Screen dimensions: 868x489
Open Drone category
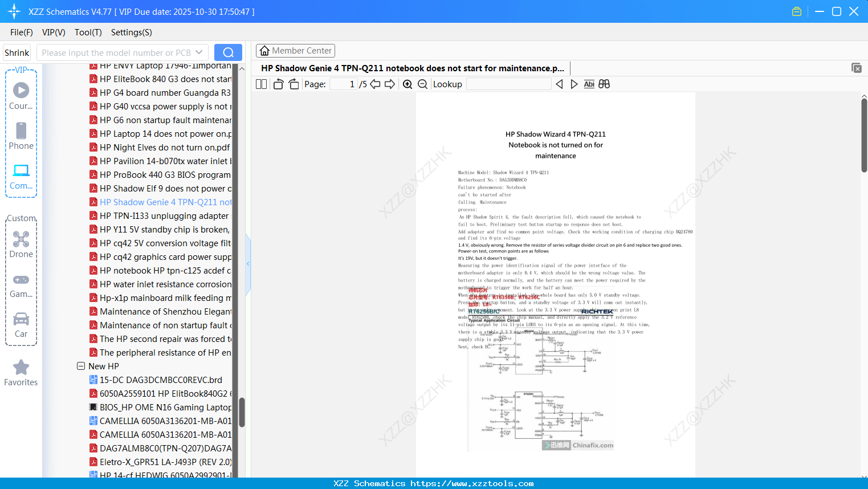click(x=21, y=244)
